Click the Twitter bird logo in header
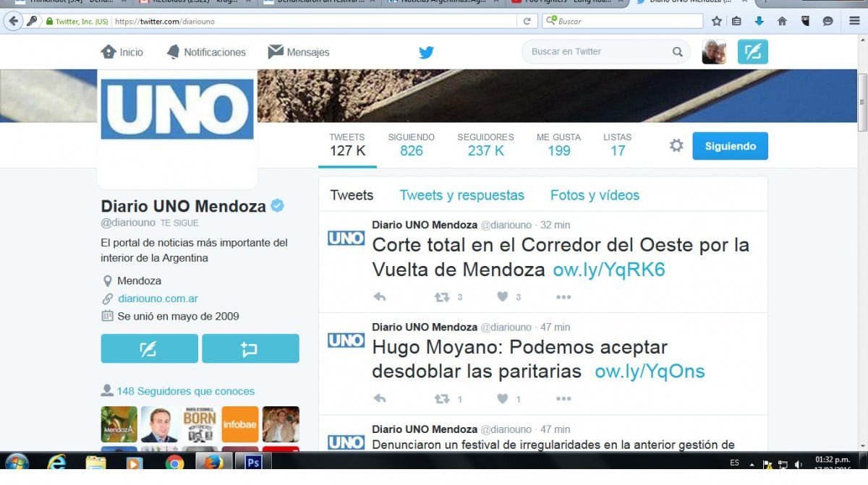 (x=426, y=52)
